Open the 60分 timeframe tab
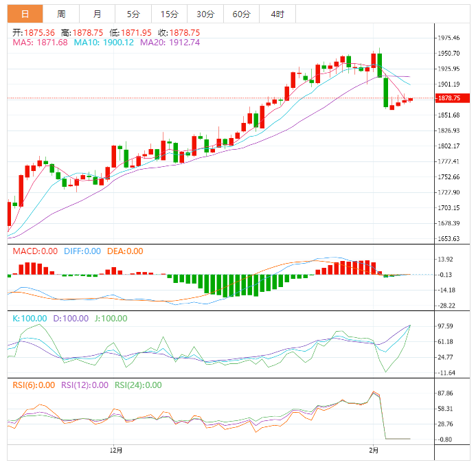Image resolution: width=476 pixels, height=467 pixels. (241, 14)
